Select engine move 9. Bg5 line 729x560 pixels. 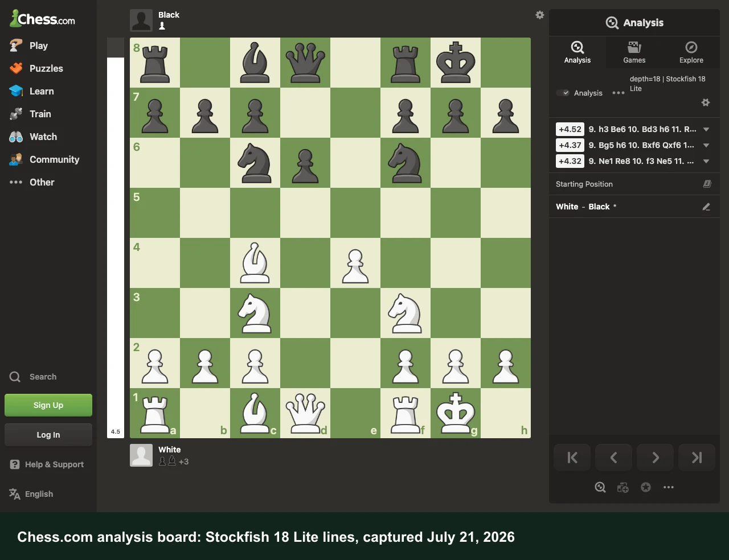click(x=641, y=145)
